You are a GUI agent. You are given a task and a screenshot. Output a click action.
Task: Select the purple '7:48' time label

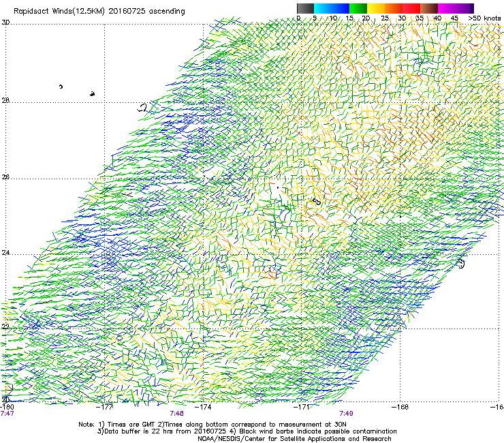(x=177, y=414)
